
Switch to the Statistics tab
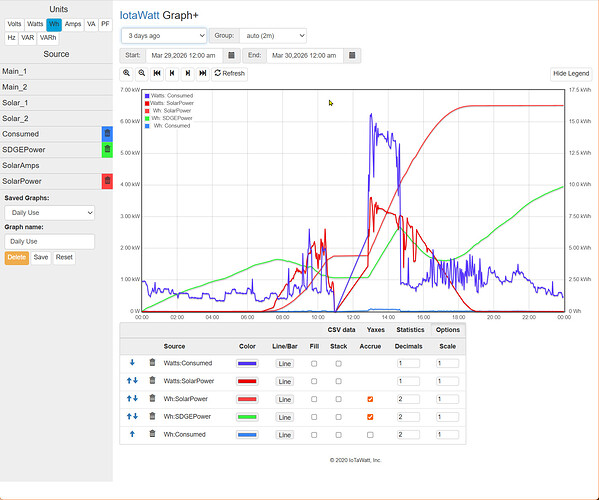(x=410, y=330)
